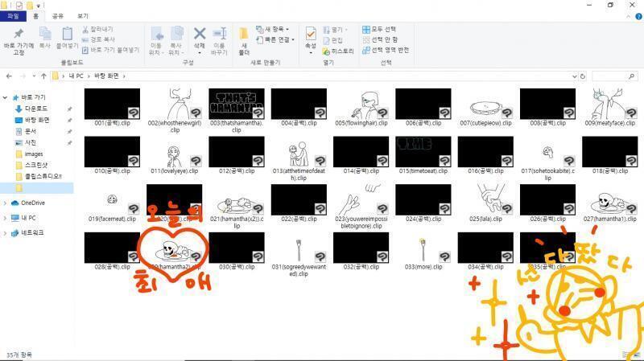Click 바탕 화면 in the address bar

pyautogui.click(x=106, y=76)
